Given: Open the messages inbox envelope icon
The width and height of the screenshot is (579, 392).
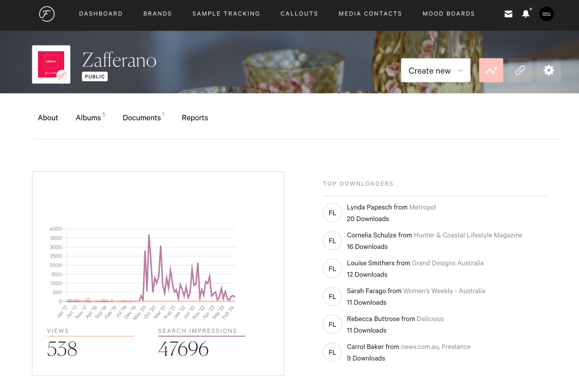Looking at the screenshot, I should (508, 14).
